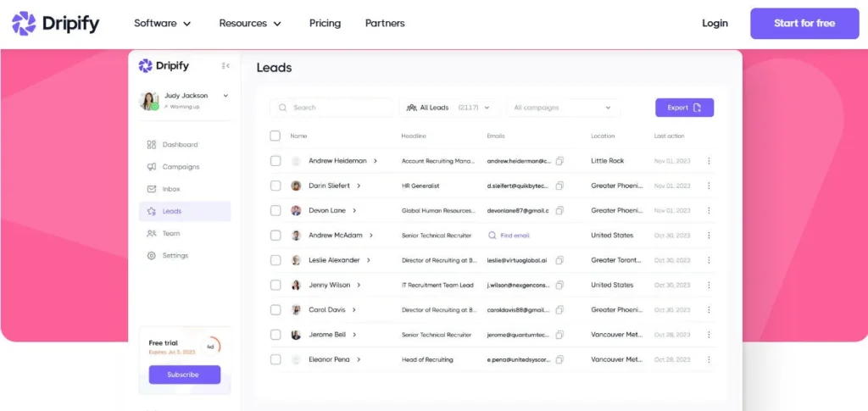Viewport: 868px width, 411px height.
Task: Click the Subscribe button
Action: click(184, 375)
